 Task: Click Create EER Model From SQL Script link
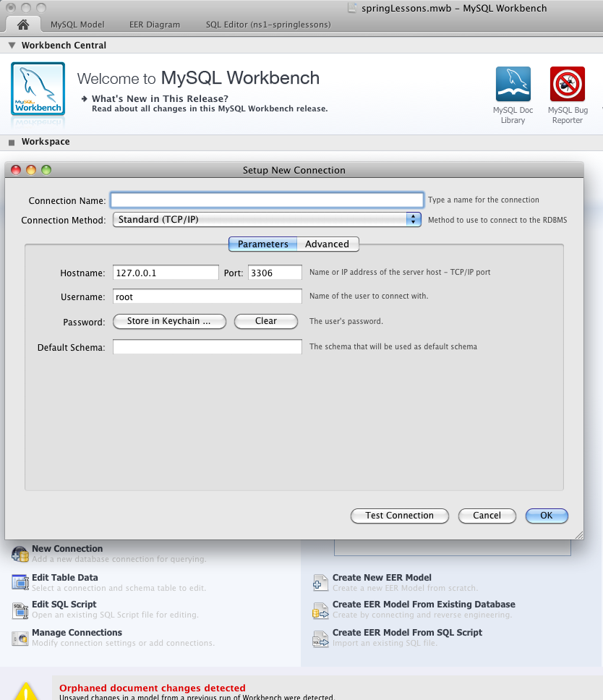(x=407, y=633)
